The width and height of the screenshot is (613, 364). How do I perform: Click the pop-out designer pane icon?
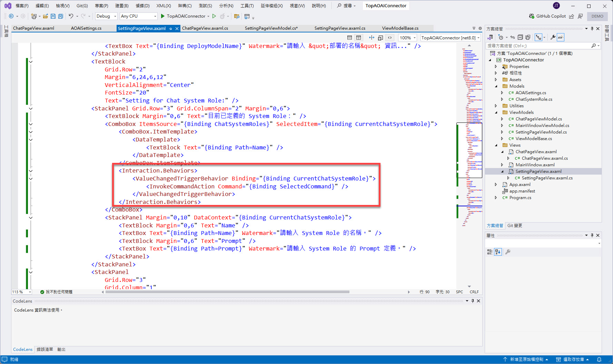[380, 38]
